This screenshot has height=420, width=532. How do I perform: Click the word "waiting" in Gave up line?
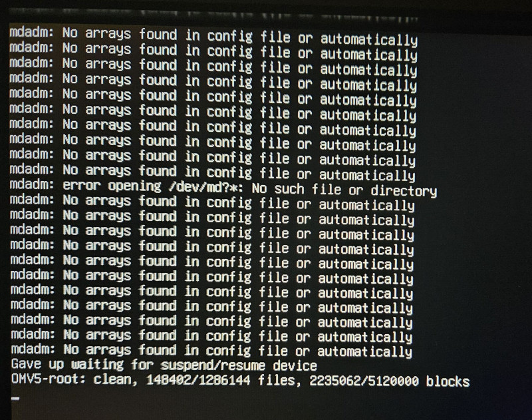(98, 365)
